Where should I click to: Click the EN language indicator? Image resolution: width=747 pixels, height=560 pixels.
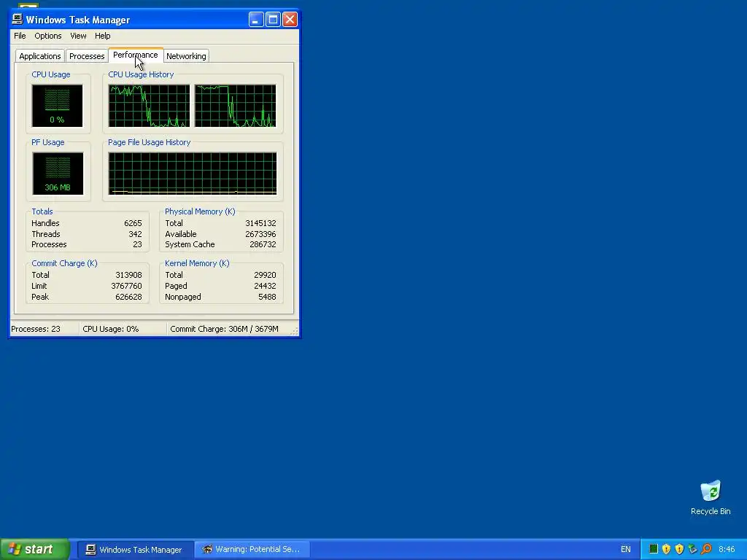(x=625, y=550)
